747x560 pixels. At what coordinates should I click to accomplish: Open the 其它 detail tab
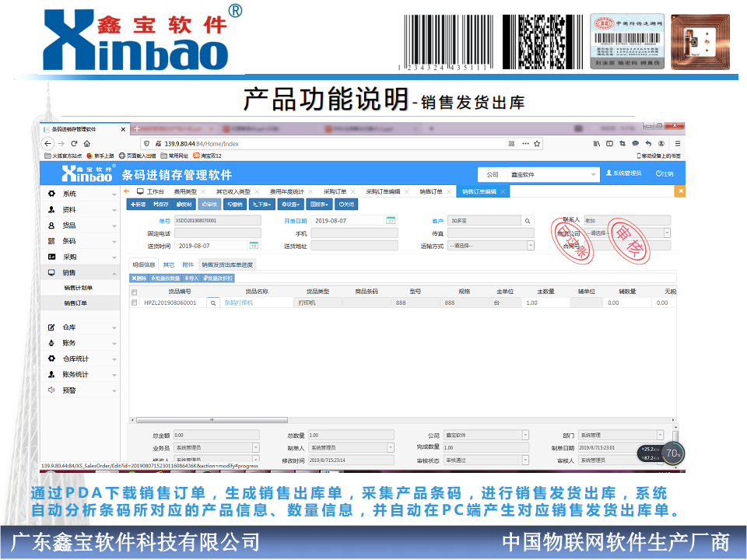(x=169, y=264)
